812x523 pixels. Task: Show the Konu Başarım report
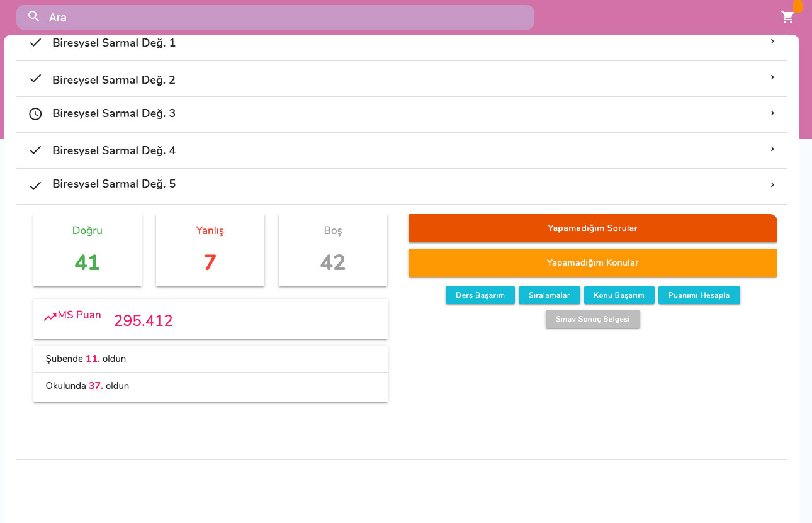[619, 295]
